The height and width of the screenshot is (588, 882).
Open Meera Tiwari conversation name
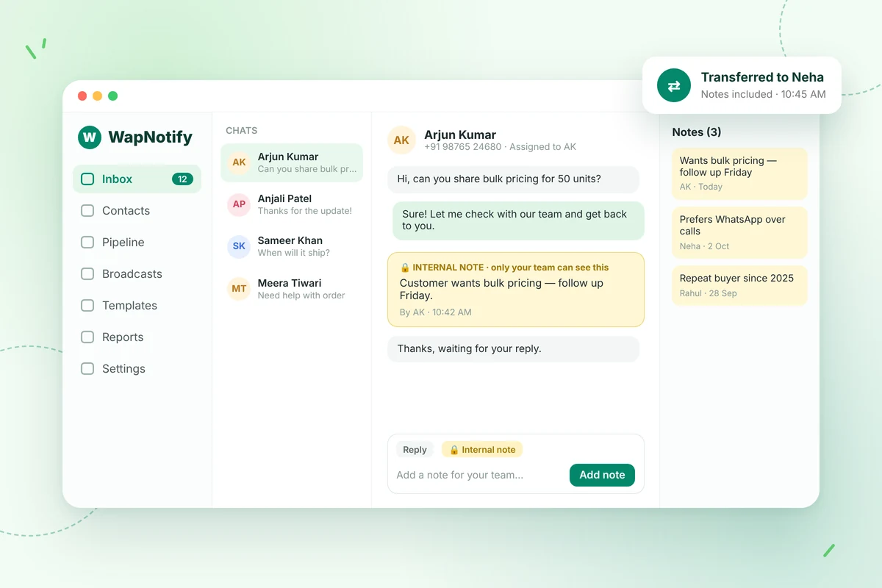click(290, 283)
